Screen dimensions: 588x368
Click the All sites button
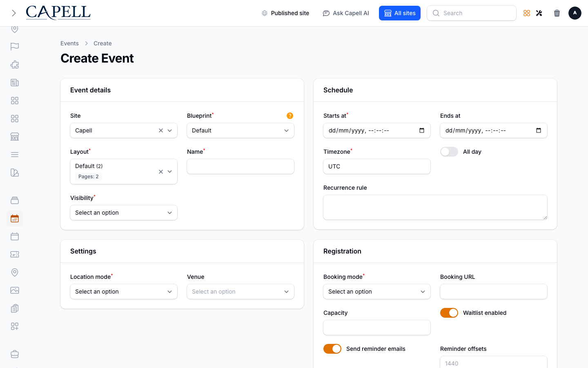coord(400,13)
